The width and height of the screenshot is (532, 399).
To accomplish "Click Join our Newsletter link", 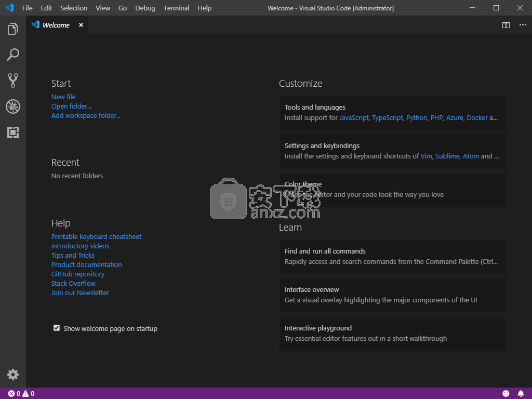I will point(80,292).
